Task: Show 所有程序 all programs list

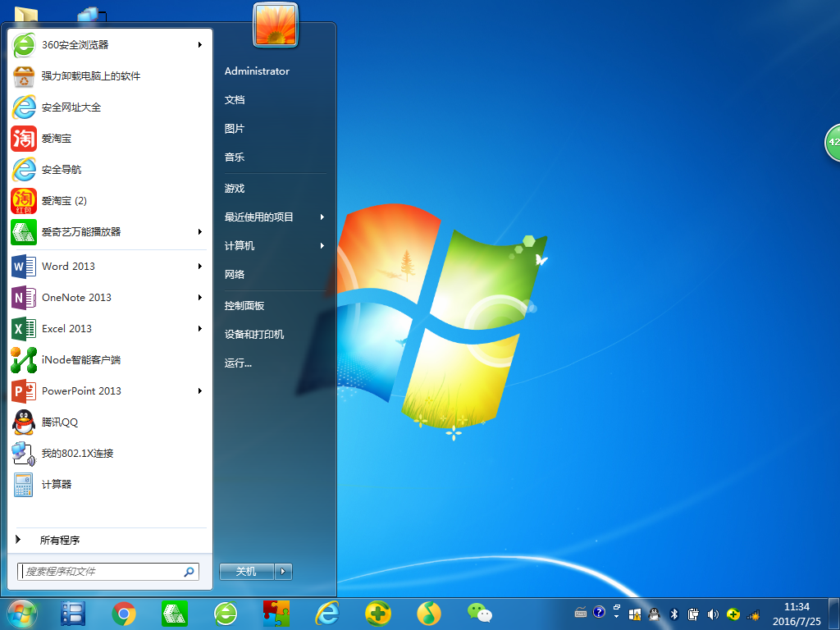Action: (x=109, y=540)
